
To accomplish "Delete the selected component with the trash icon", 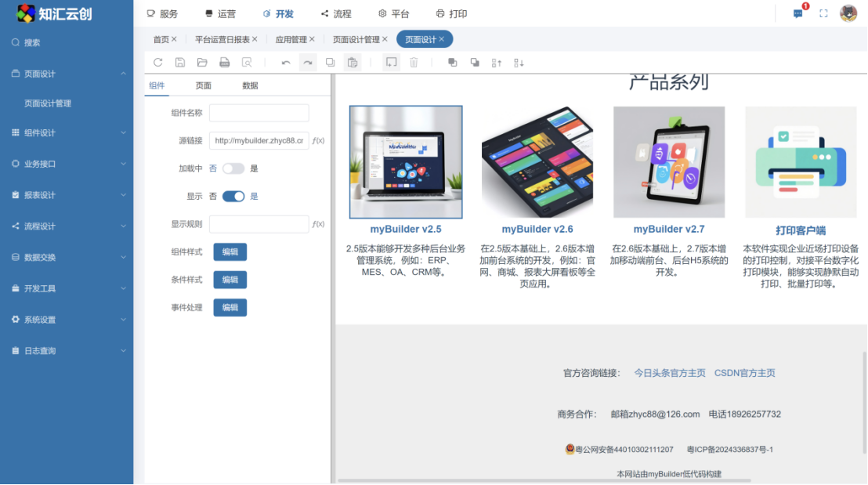I will tap(414, 63).
